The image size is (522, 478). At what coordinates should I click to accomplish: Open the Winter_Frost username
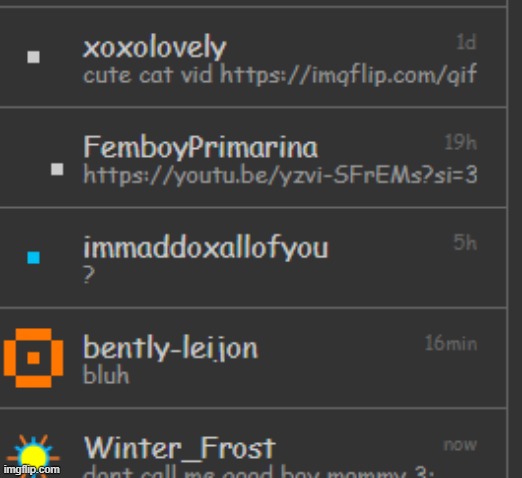(180, 448)
